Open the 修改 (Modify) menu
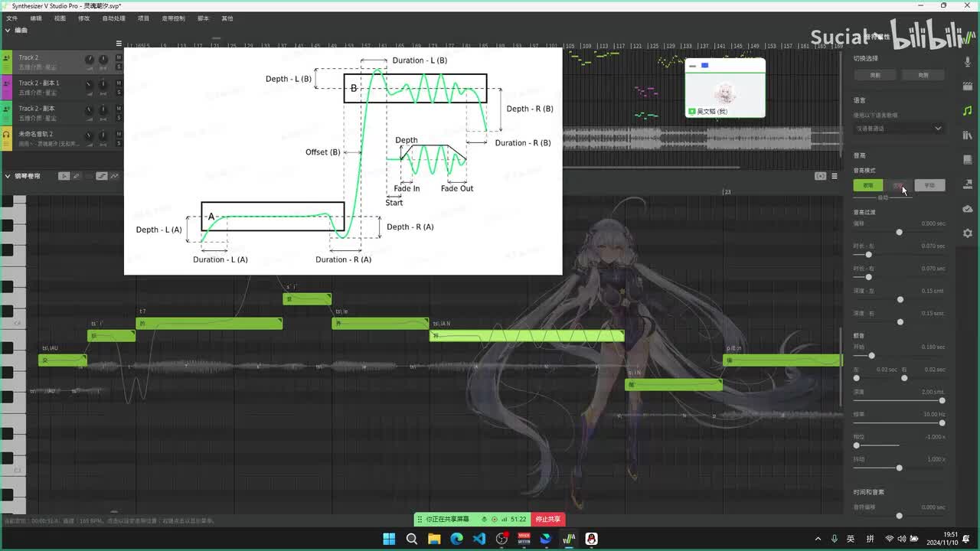980x551 pixels. (x=83, y=18)
